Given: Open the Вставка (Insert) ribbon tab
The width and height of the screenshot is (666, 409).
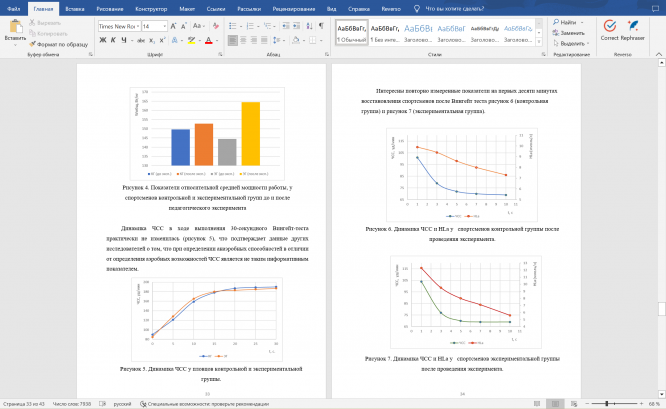Looking at the screenshot, I should click(74, 7).
